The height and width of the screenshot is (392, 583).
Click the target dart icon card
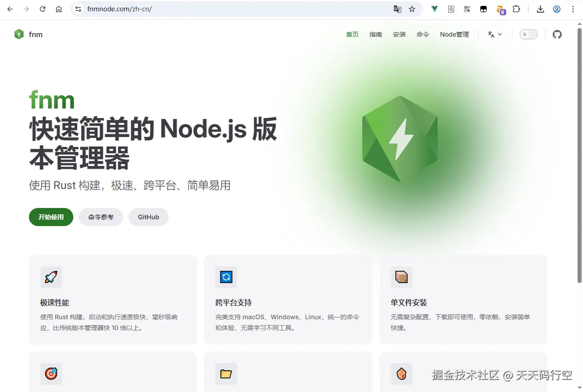(51, 374)
